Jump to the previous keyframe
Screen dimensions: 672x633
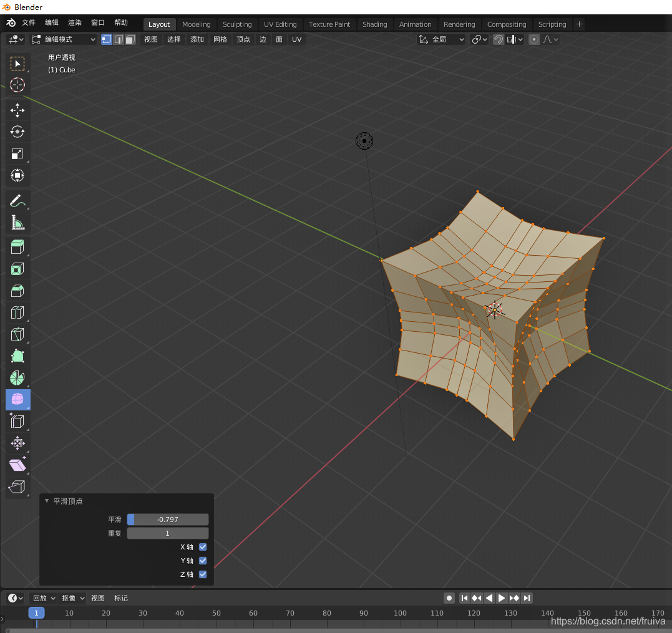click(x=477, y=598)
